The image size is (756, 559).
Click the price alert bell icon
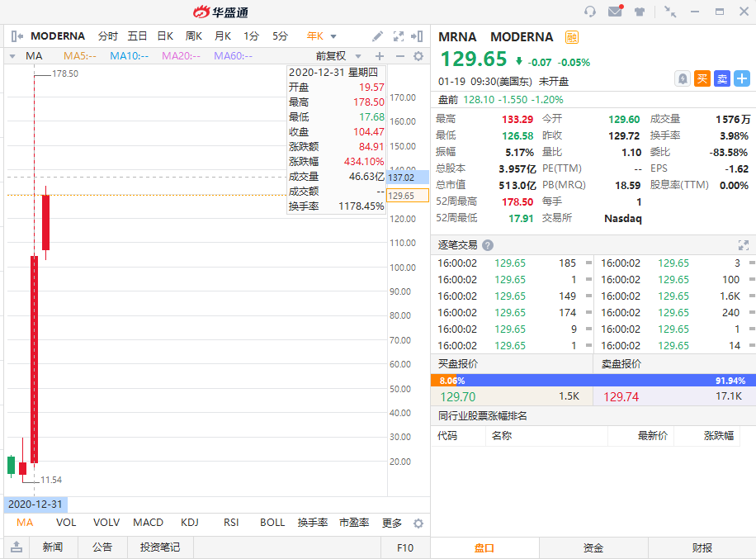click(x=683, y=78)
